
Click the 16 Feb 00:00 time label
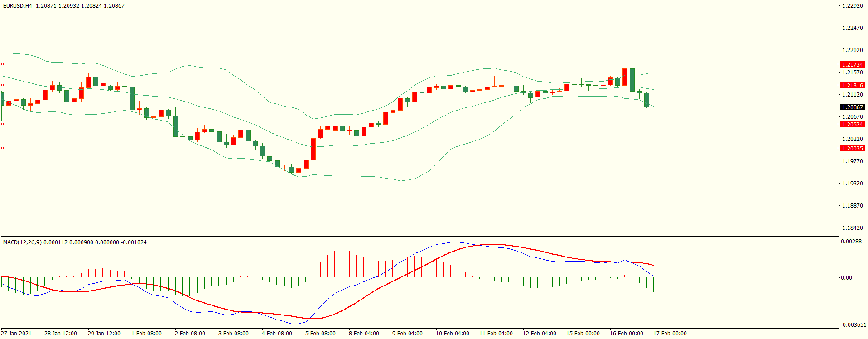627,334
